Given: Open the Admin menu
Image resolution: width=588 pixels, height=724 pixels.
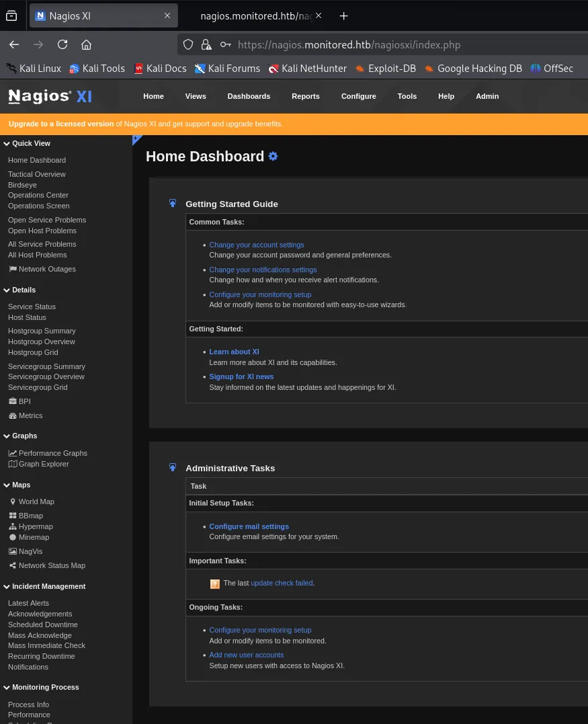Looking at the screenshot, I should 487,96.
